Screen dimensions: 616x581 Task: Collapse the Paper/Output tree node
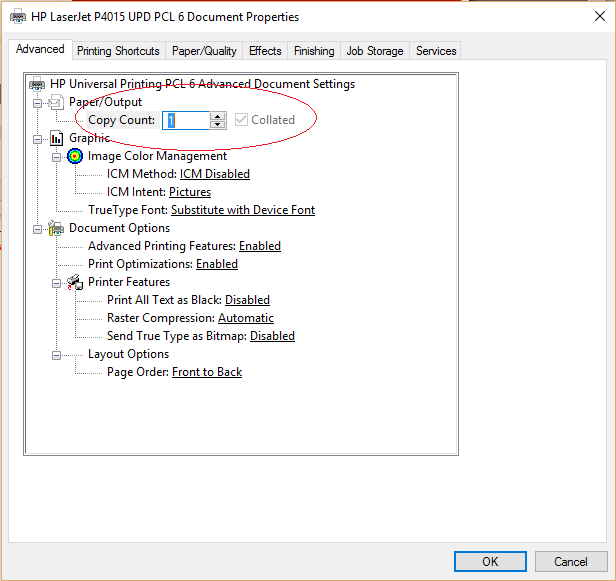38,102
